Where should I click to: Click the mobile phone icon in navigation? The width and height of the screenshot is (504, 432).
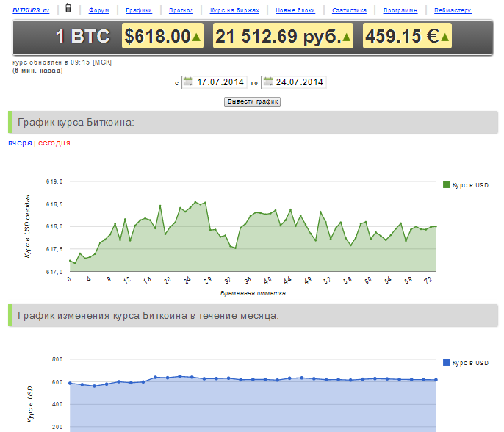pos(68,7)
